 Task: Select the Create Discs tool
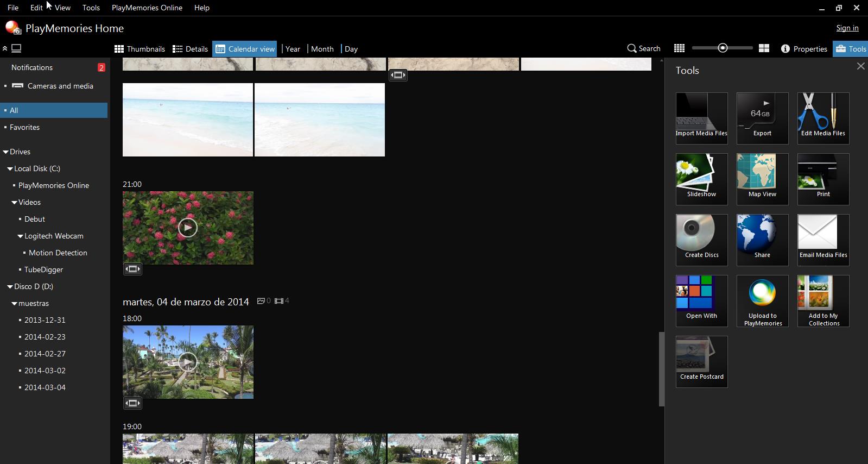701,240
